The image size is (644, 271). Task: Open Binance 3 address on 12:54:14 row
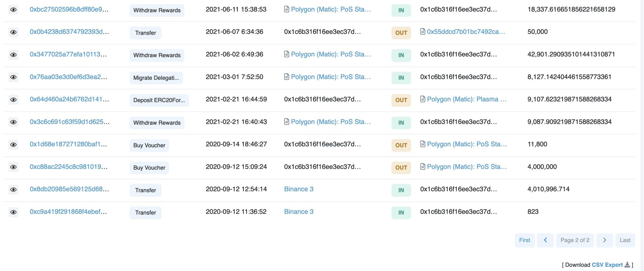(x=299, y=189)
